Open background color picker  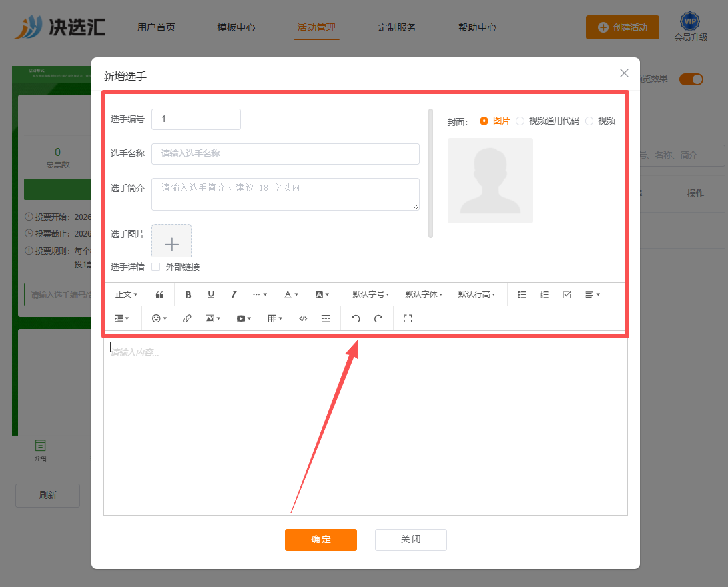[x=322, y=294]
